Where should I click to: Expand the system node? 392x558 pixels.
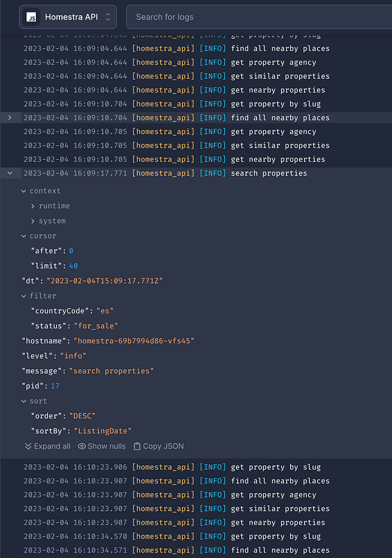33,221
